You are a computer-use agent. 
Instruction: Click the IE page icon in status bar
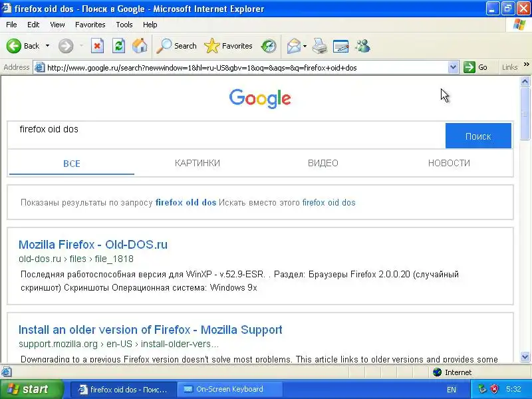[7, 372]
